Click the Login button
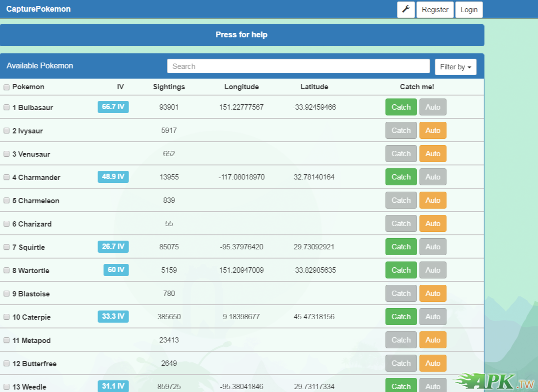Image resolution: width=538 pixels, height=392 pixels. pos(469,10)
